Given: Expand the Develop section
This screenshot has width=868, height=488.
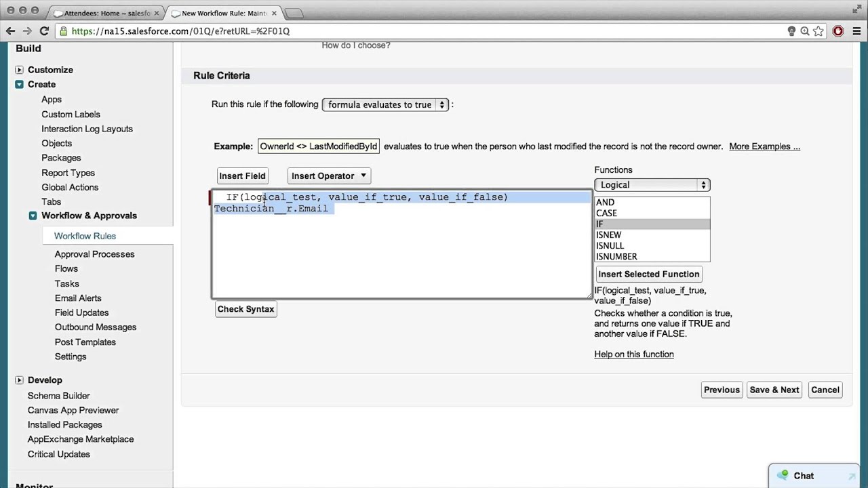Looking at the screenshot, I should click(x=19, y=380).
